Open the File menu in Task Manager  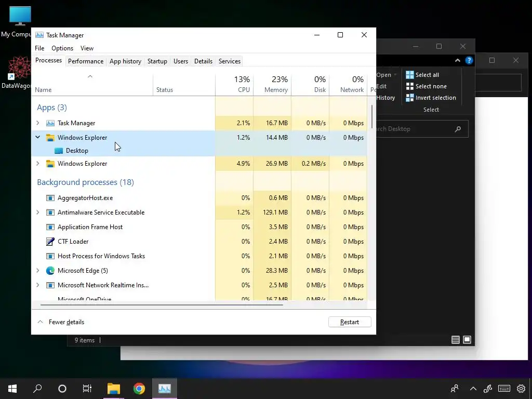(x=39, y=48)
